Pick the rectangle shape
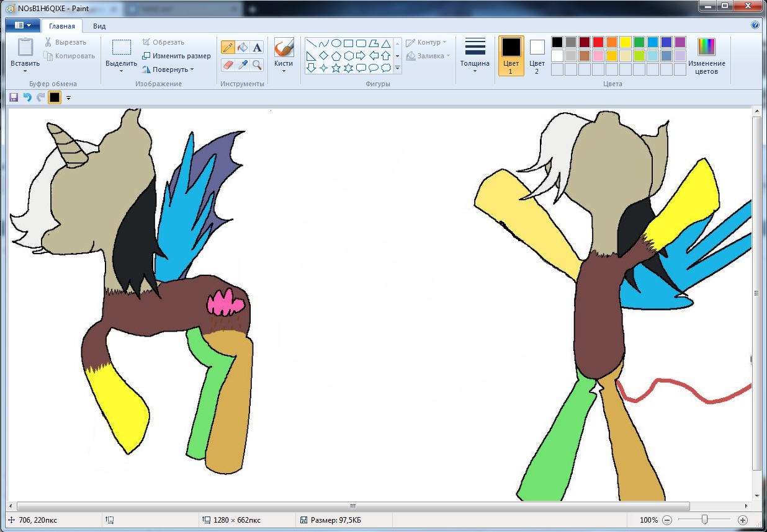 [349, 43]
